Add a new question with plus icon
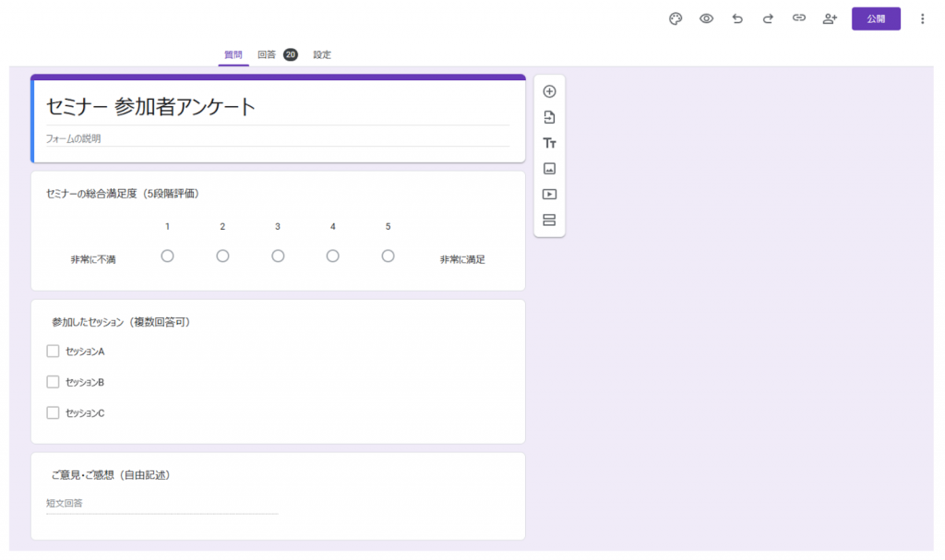The image size is (945, 560). click(549, 91)
